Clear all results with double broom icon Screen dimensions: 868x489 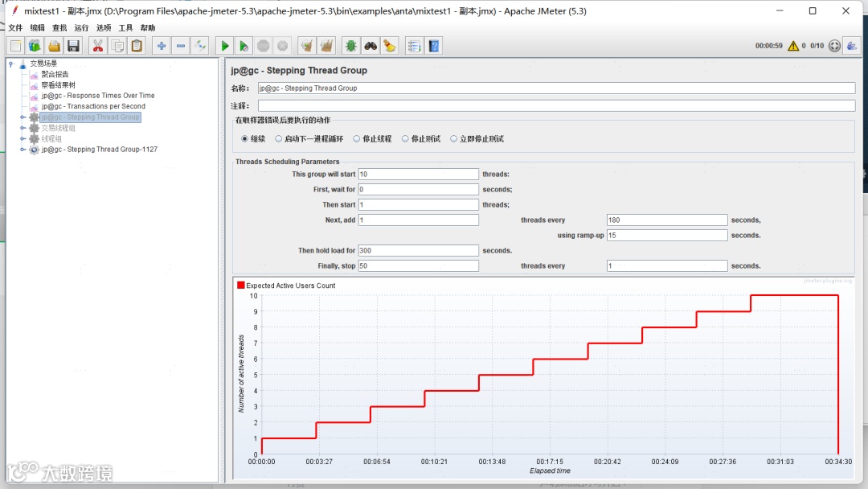(x=326, y=46)
